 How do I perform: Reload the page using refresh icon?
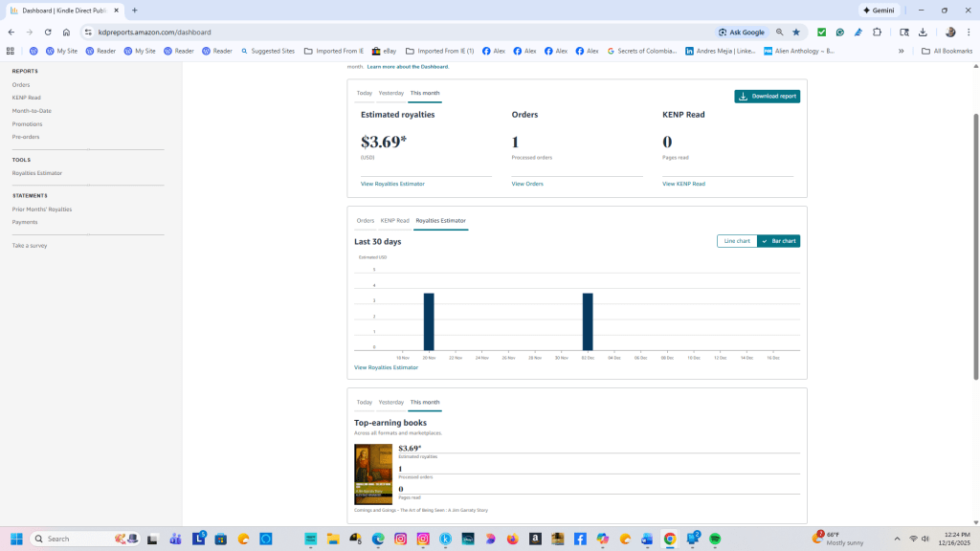point(48,32)
